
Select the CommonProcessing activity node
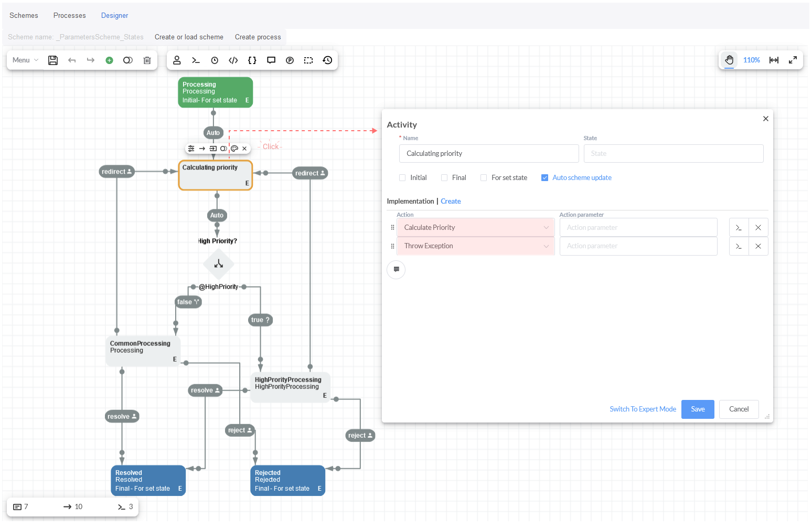tap(143, 352)
